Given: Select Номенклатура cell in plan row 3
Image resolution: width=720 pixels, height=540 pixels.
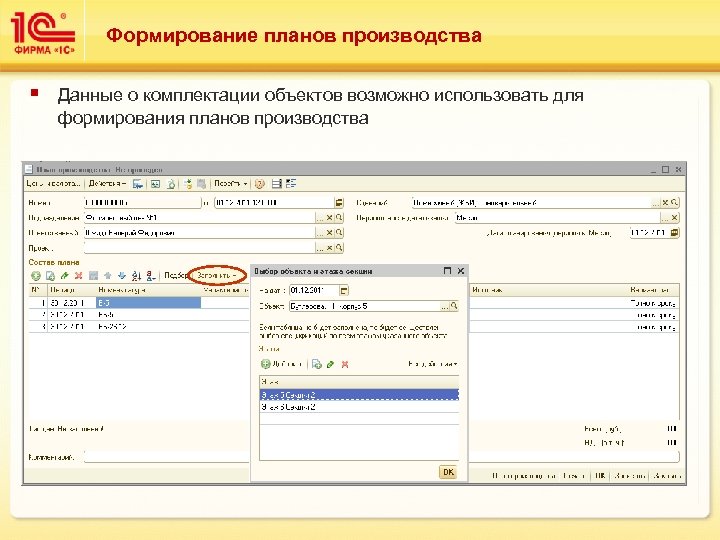Looking at the screenshot, I should click(148, 327).
